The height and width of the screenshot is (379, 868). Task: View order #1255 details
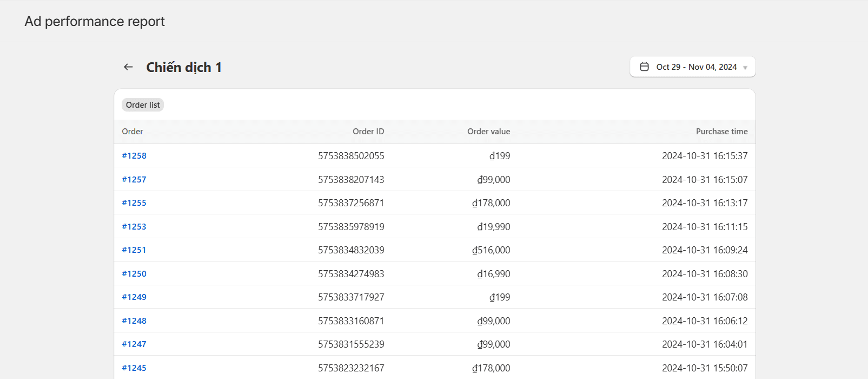click(134, 203)
